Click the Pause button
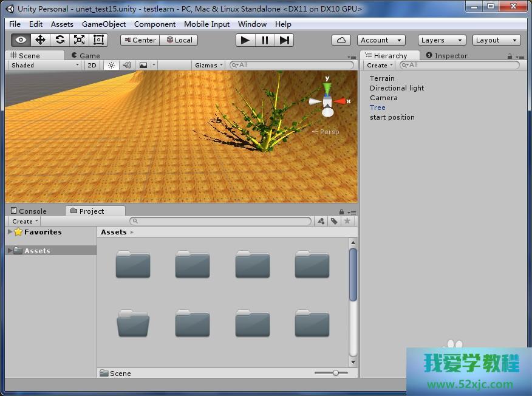The height and width of the screenshot is (396, 532). (x=265, y=40)
